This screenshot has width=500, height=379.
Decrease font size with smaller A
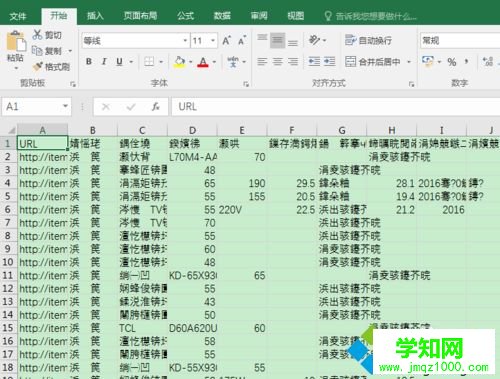pos(242,41)
